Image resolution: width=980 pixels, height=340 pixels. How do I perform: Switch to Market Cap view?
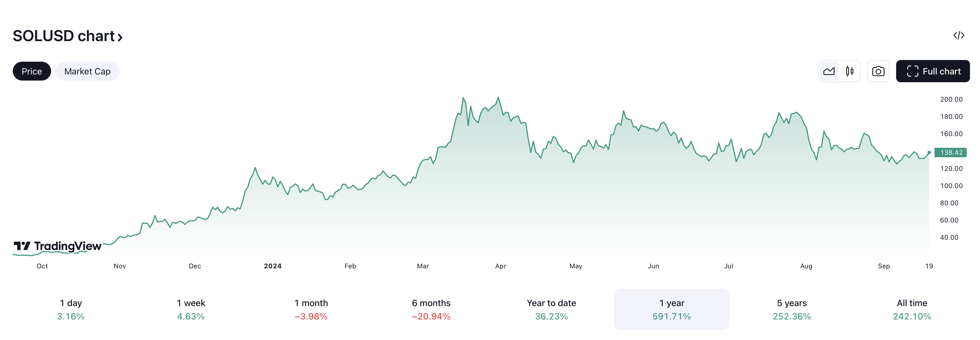coord(87,71)
